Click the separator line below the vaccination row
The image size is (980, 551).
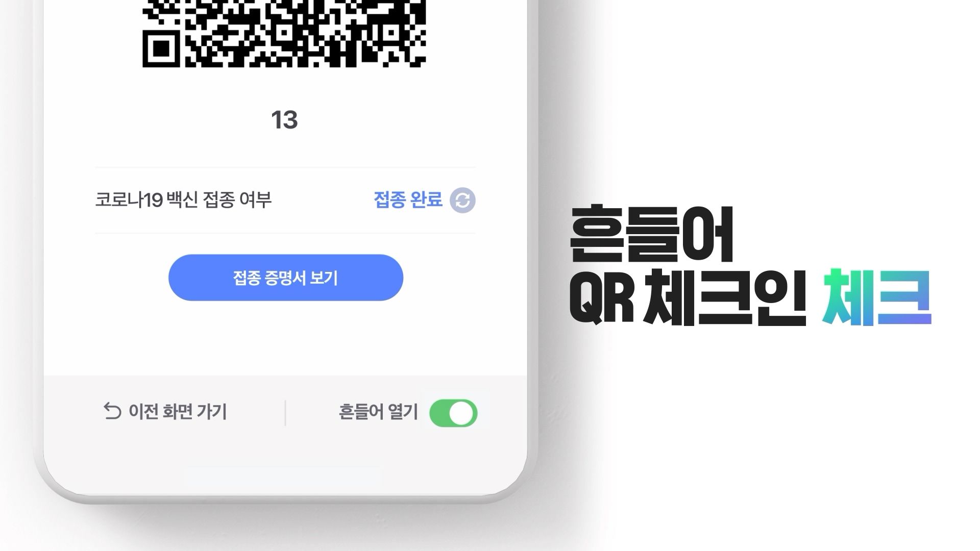click(285, 233)
